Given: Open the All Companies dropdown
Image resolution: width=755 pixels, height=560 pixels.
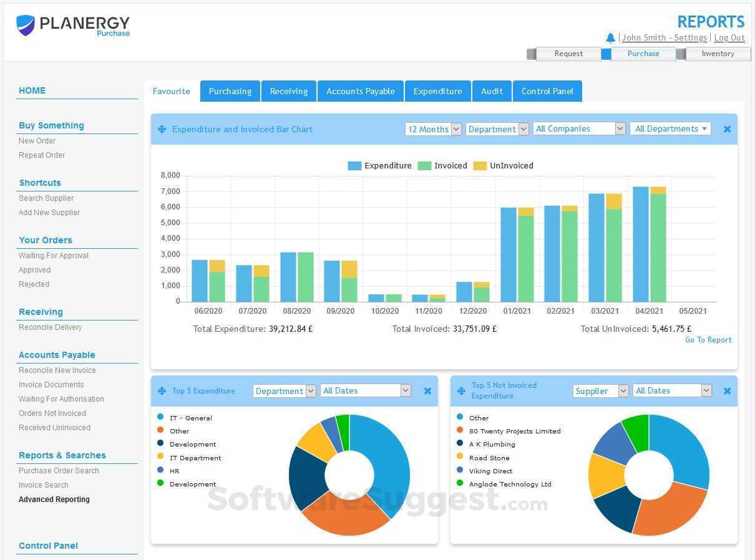Looking at the screenshot, I should (579, 129).
